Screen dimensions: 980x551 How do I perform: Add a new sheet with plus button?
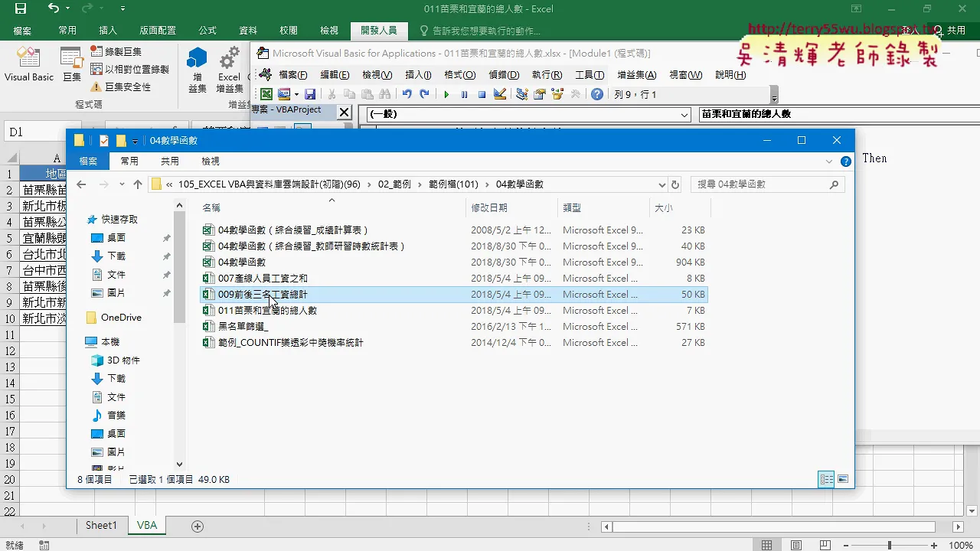[x=198, y=526]
